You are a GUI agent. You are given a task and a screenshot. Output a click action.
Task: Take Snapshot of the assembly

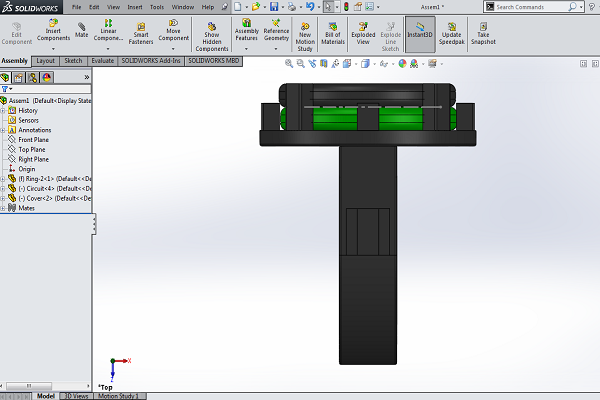coord(483,33)
